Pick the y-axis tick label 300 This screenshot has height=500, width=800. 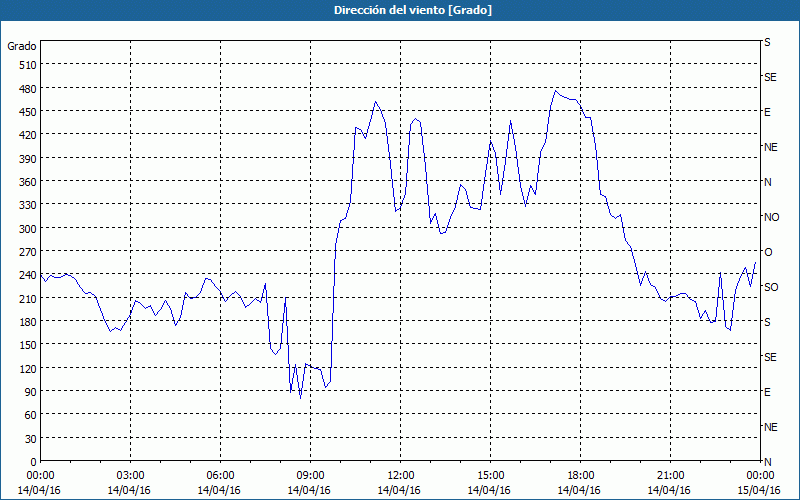[28, 229]
